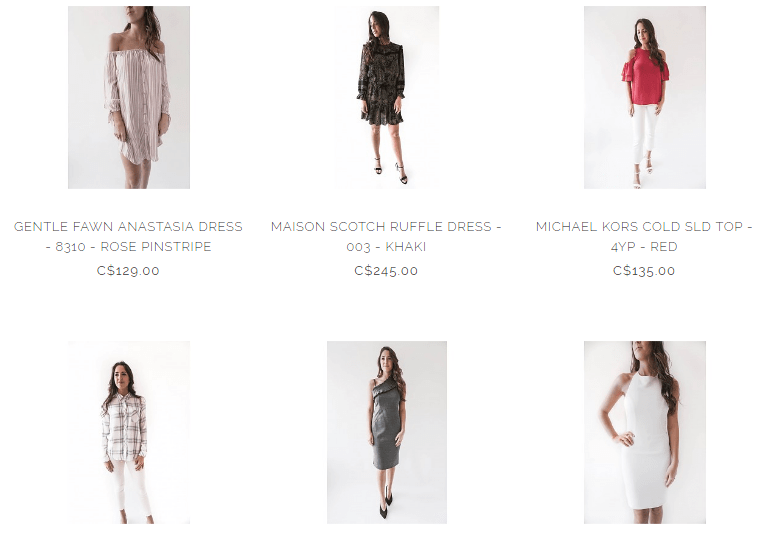Open the white halter dress photo
The image size is (763, 547).
click(645, 432)
